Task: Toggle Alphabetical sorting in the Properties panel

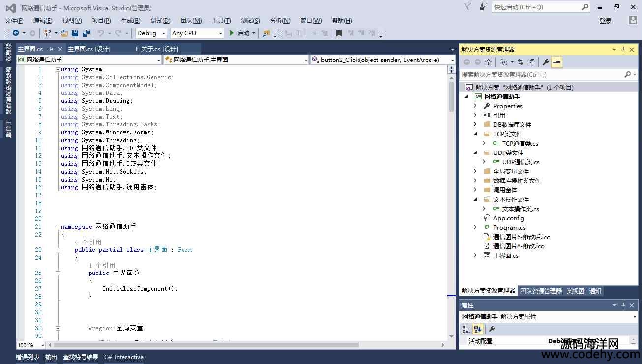Action: (478, 329)
